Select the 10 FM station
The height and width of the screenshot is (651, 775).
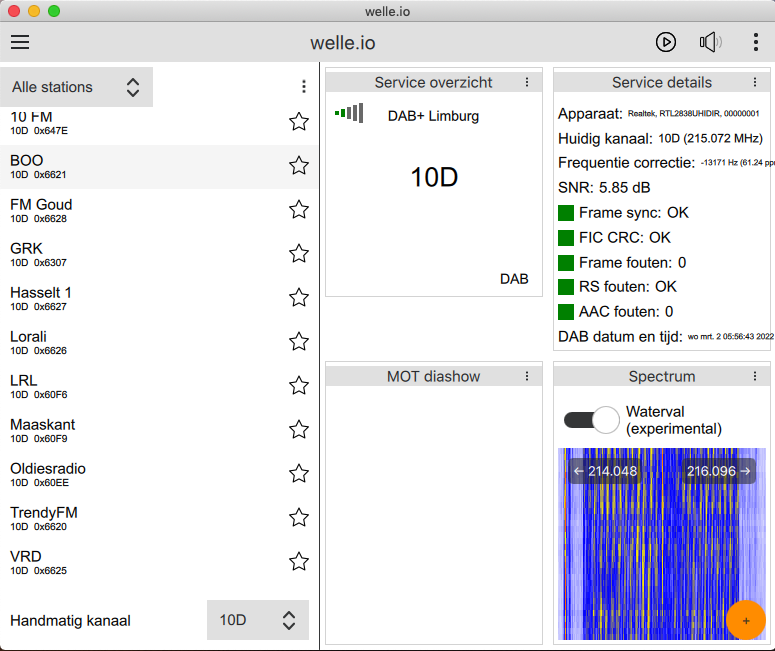[159, 123]
